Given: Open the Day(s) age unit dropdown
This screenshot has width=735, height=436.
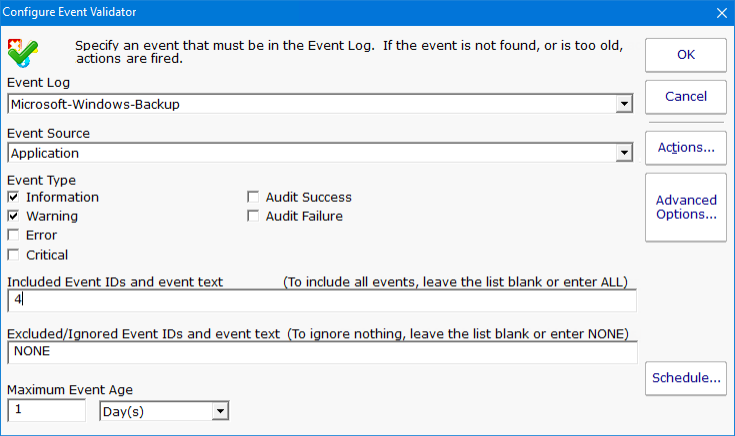Looking at the screenshot, I should click(x=219, y=411).
